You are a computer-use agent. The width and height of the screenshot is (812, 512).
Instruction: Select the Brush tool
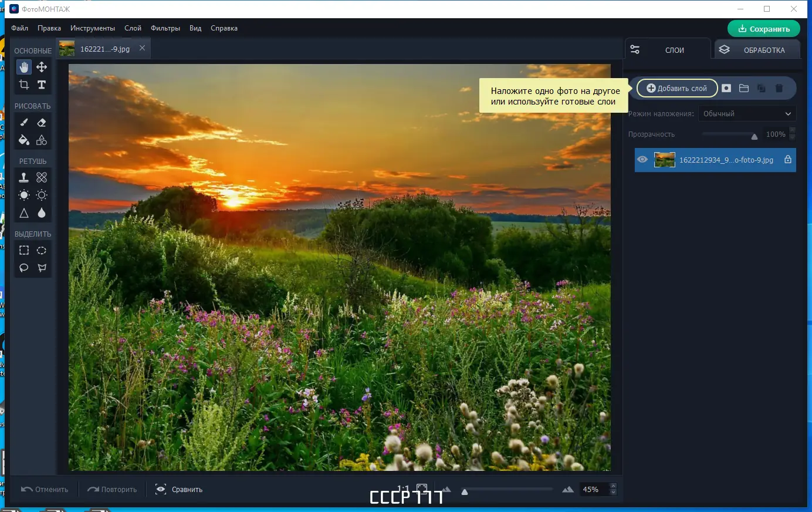pyautogui.click(x=24, y=123)
